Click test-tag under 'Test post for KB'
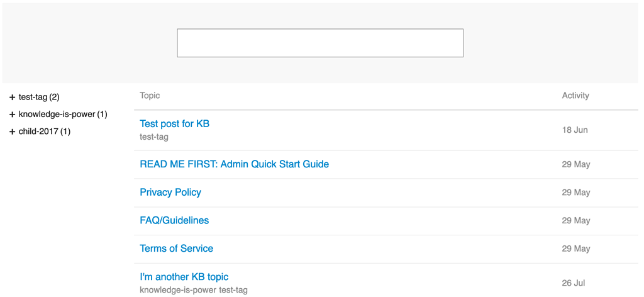 point(154,137)
